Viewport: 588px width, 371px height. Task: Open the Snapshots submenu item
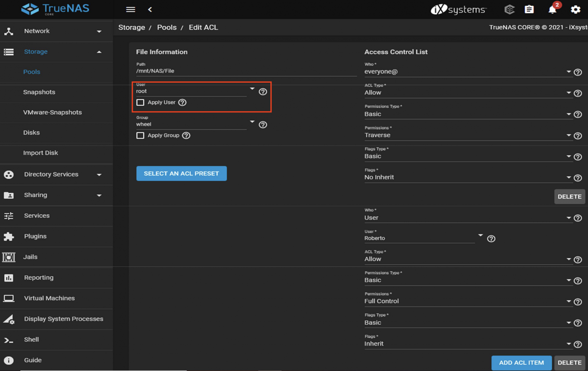point(56,92)
